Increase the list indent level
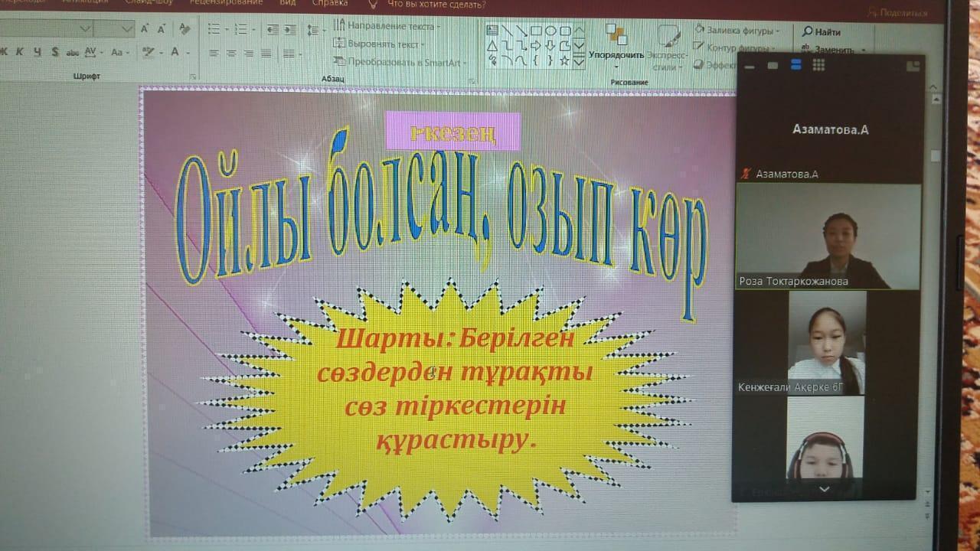The height and width of the screenshot is (551, 980). point(290,29)
